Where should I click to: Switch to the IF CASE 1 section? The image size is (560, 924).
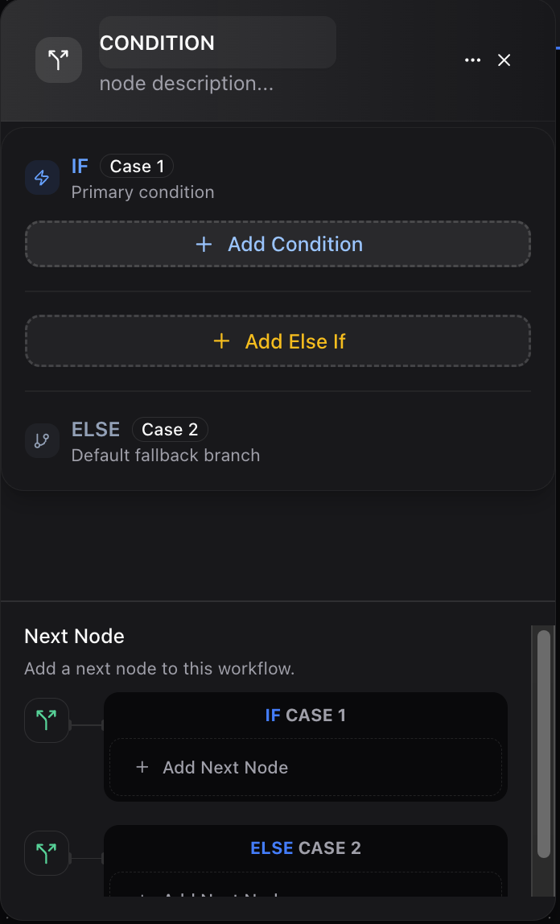tap(305, 714)
